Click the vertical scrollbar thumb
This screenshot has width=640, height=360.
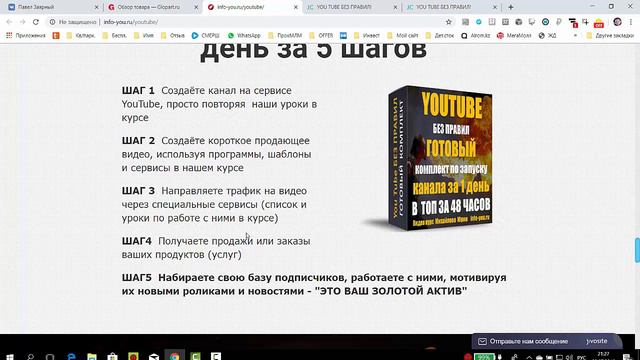click(x=637, y=250)
